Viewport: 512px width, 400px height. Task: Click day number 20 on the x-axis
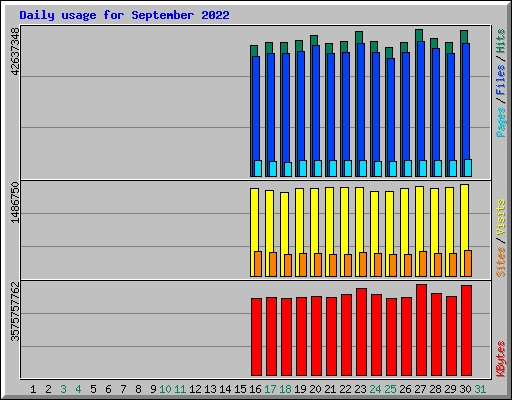315,389
